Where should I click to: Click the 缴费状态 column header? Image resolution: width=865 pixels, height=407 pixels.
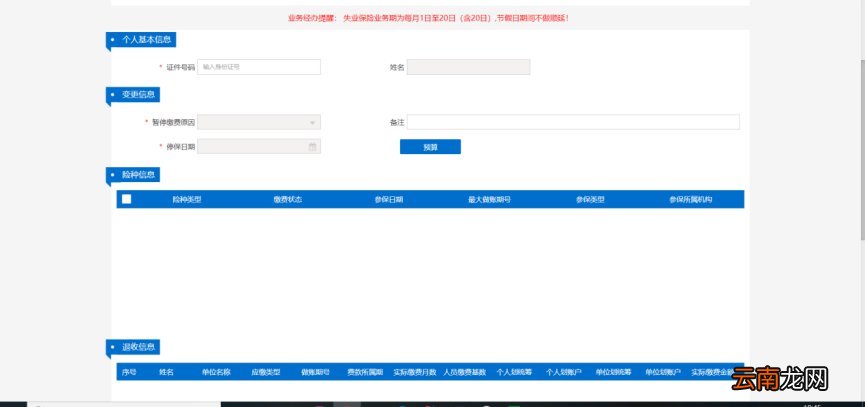(x=287, y=200)
